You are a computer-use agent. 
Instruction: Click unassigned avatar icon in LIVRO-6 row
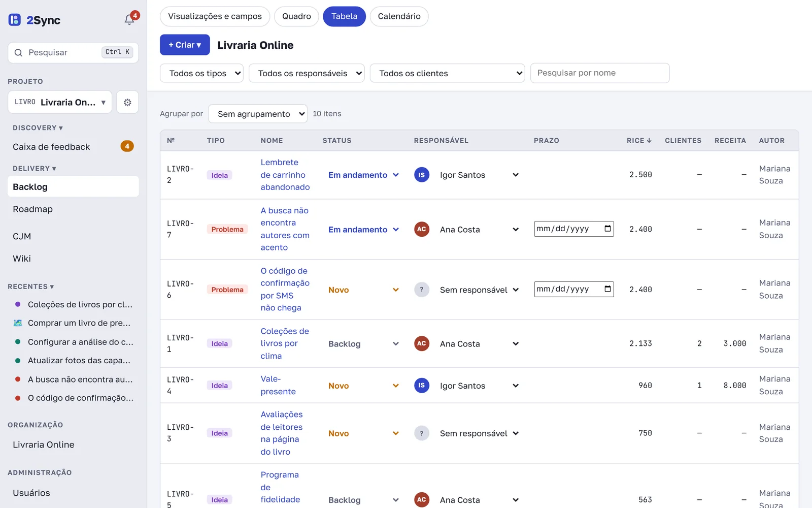click(x=422, y=290)
